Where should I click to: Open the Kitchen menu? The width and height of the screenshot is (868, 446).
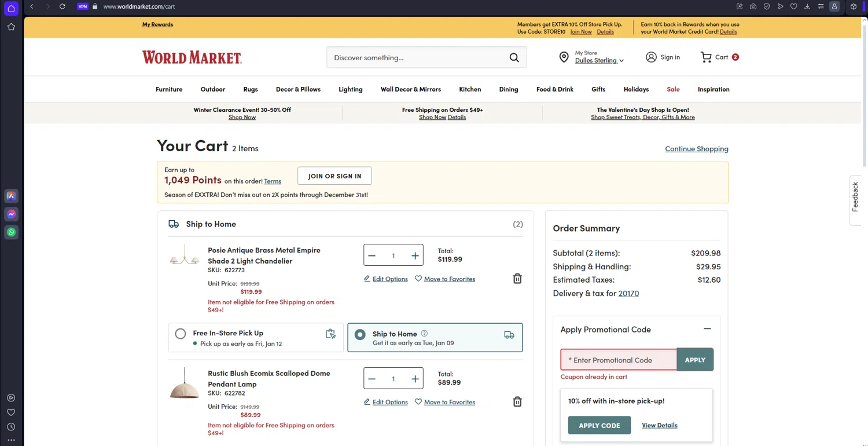(x=470, y=89)
